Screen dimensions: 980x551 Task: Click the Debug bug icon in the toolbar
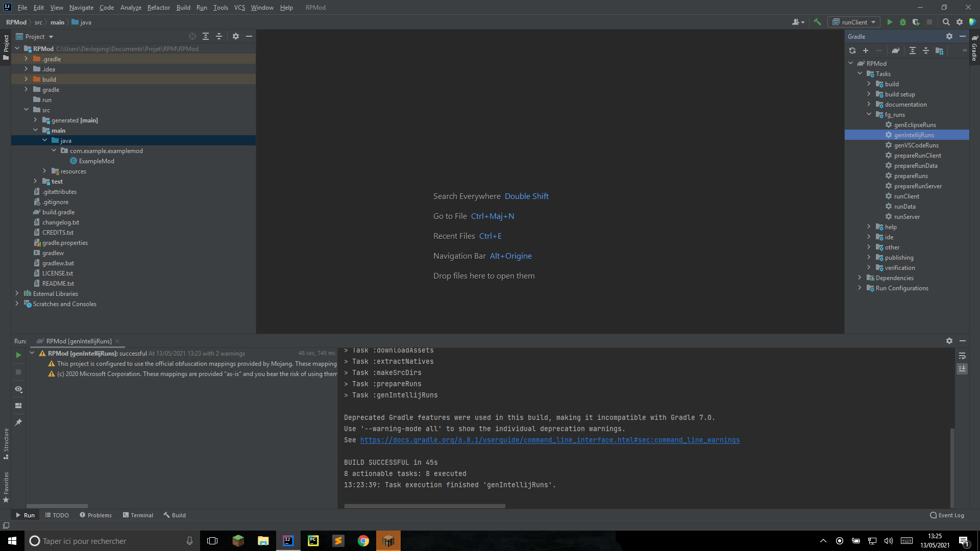click(903, 22)
